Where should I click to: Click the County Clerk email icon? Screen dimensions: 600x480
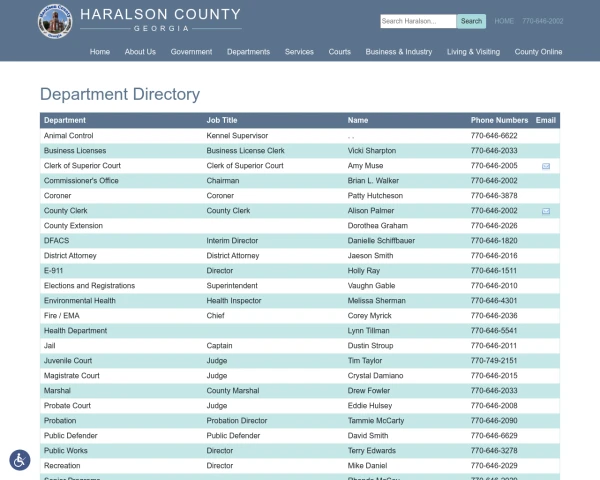tap(546, 211)
